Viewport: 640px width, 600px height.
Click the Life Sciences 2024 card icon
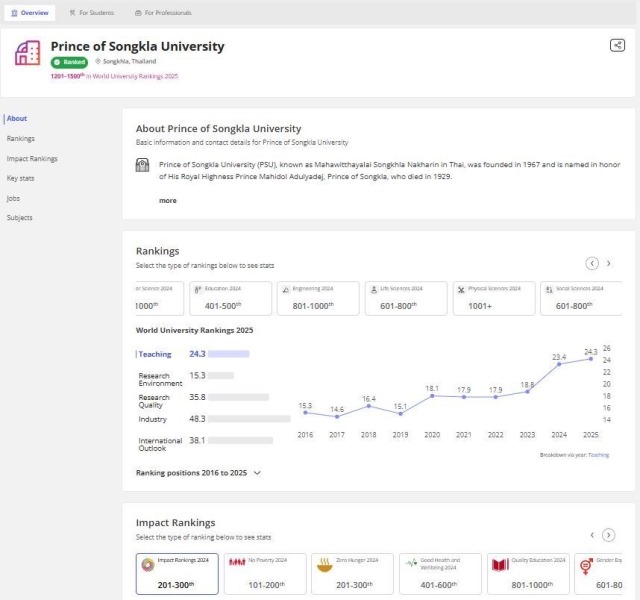373,289
